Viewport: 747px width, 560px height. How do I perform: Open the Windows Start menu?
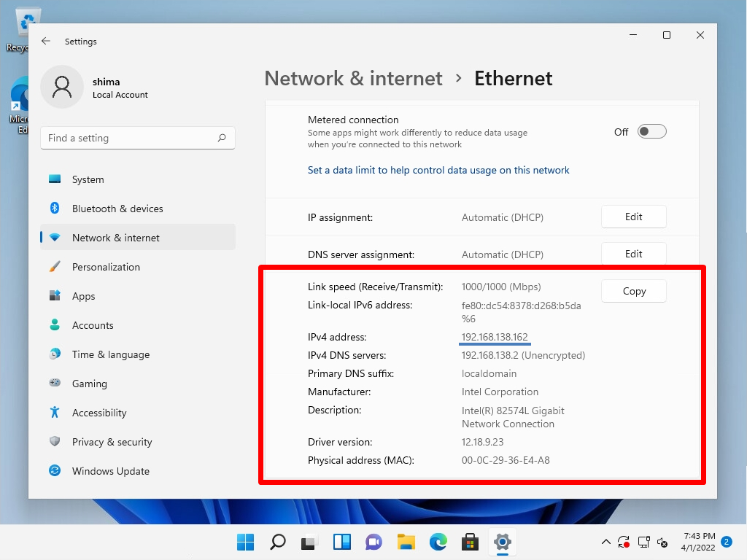click(245, 542)
